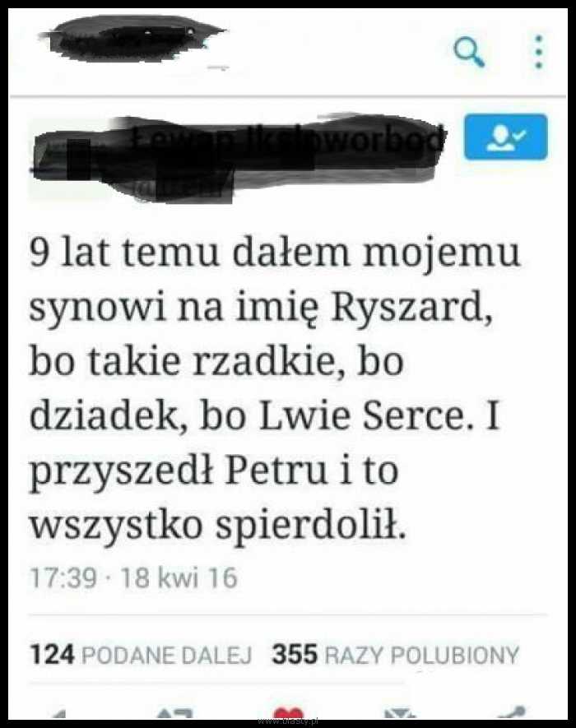Click the blacked-out title in the top bar

click(132, 38)
